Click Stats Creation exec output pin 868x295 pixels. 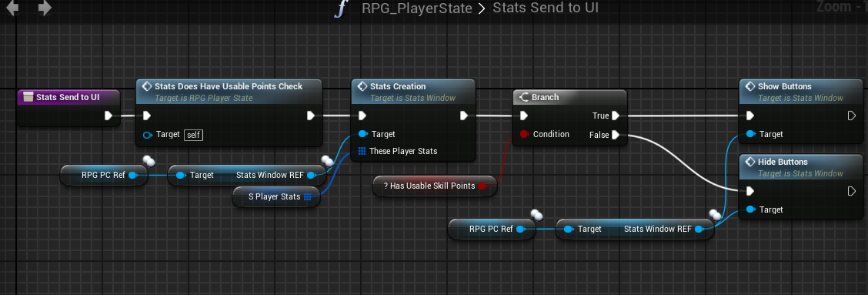[463, 116]
